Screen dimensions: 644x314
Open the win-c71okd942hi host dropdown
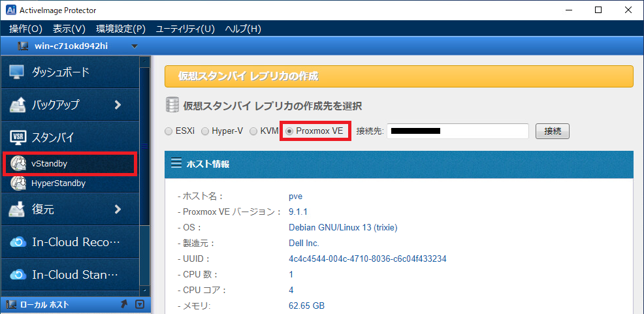click(x=135, y=46)
